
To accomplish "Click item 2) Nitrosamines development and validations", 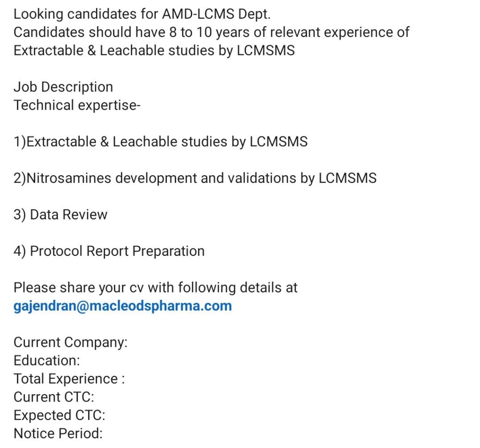I will pyautogui.click(x=195, y=178).
